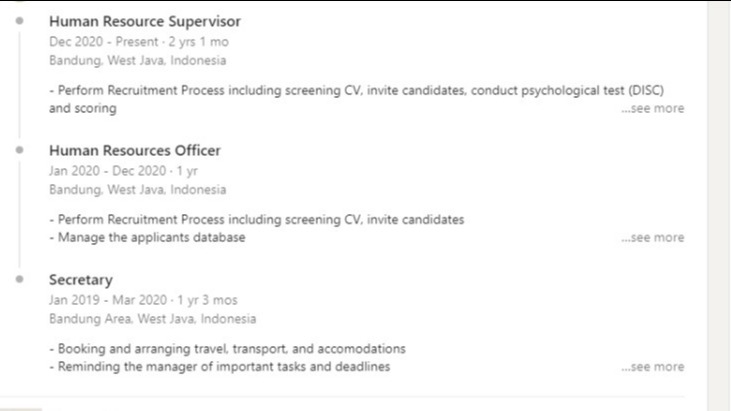
Task: Click the Supervisor's Bandung, West Java, Indonesia location
Action: click(137, 60)
